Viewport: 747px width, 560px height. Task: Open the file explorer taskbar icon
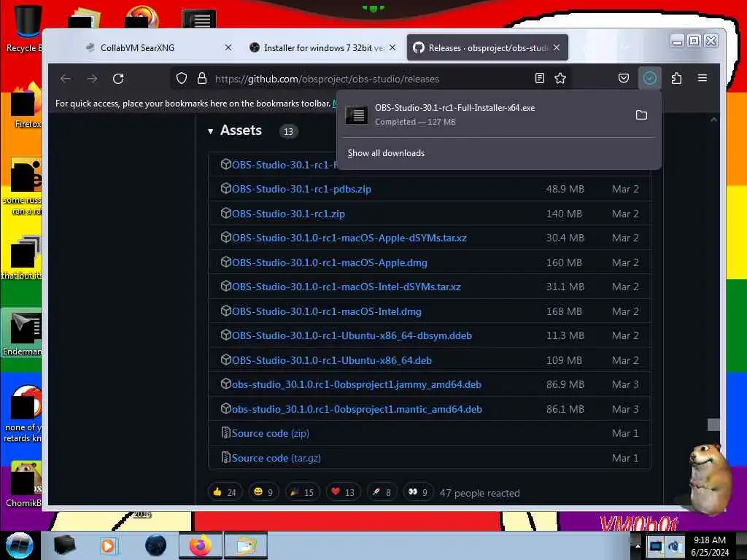coord(245,545)
